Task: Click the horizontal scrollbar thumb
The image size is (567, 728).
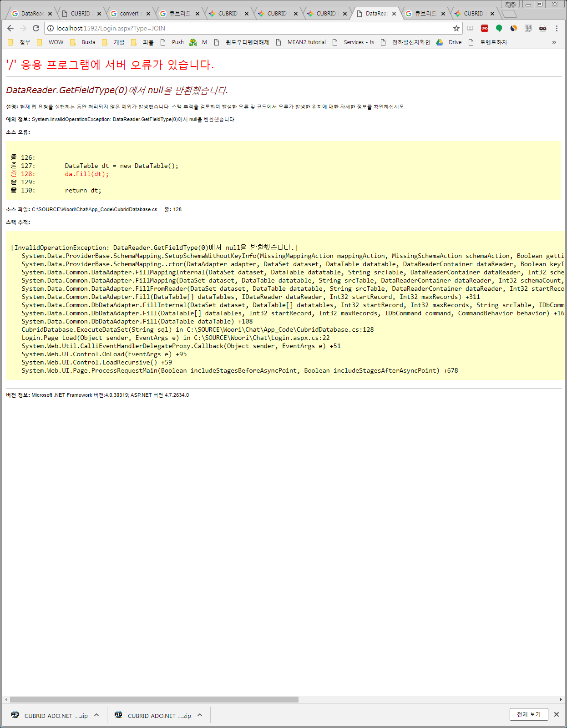Action: (154, 699)
